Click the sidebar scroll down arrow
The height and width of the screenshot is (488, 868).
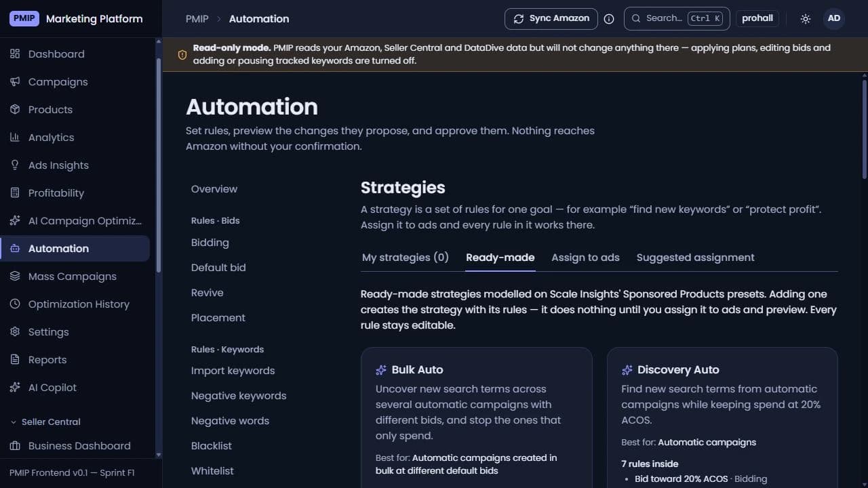pyautogui.click(x=159, y=455)
